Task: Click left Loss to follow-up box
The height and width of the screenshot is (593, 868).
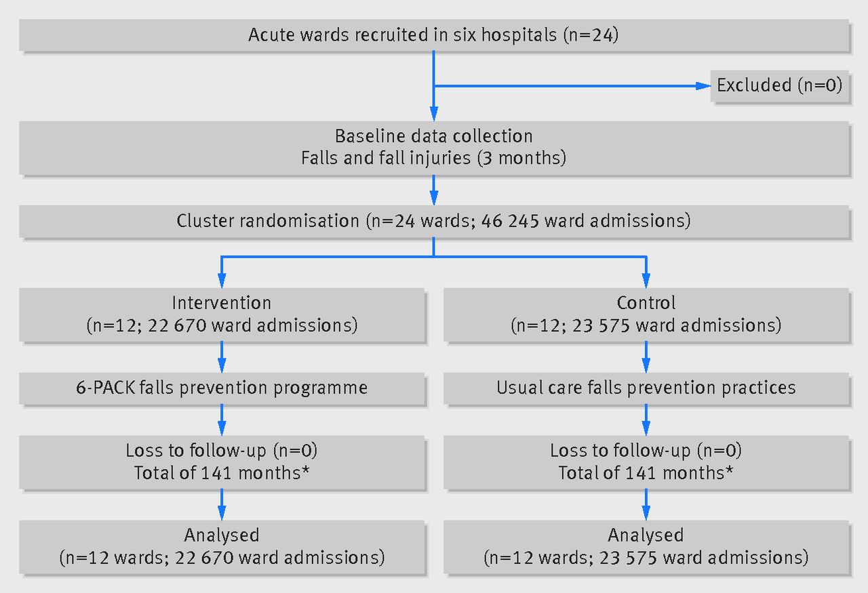Action: coord(221,462)
